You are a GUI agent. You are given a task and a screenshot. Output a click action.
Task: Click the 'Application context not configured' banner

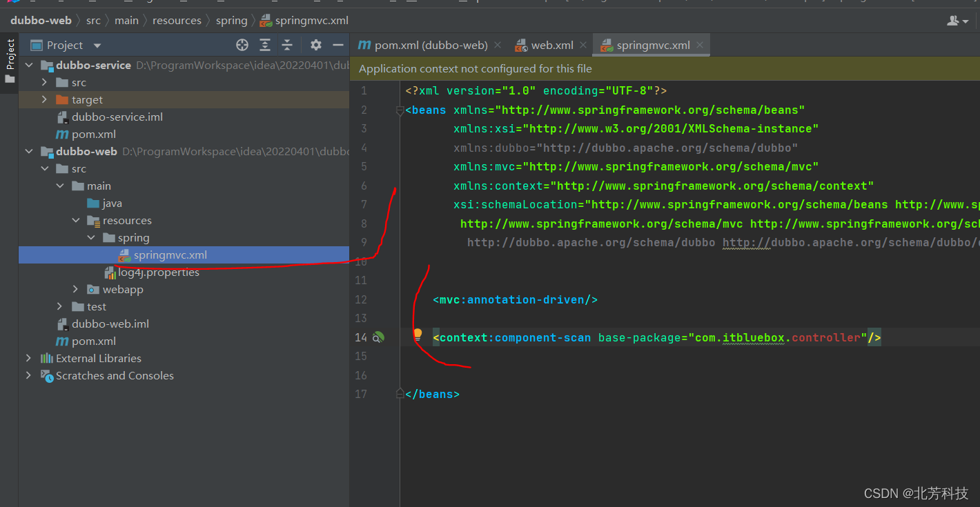(475, 69)
